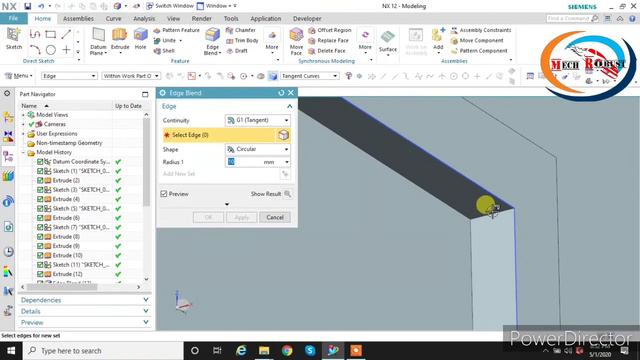
Task: Click Switch Window in title bar
Action: [x=169, y=6]
